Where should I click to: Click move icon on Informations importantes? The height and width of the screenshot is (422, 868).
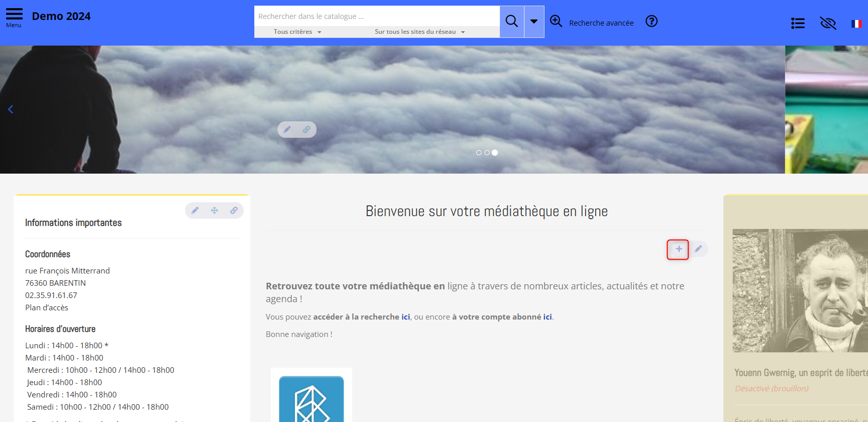point(214,210)
